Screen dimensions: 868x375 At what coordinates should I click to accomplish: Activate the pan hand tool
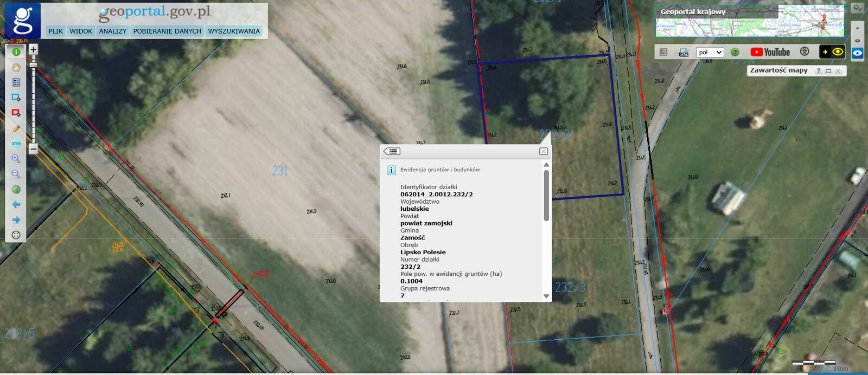(x=16, y=67)
